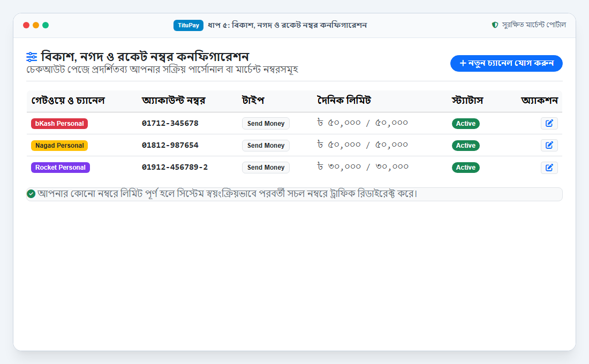The image size is (589, 364).
Task: Click the green window maximize dot
Action: pyautogui.click(x=46, y=25)
